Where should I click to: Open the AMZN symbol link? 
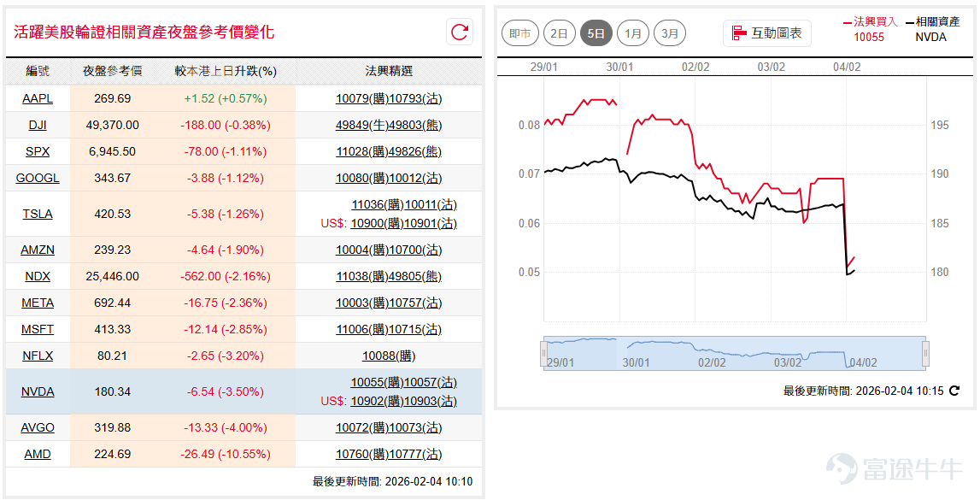click(38, 250)
